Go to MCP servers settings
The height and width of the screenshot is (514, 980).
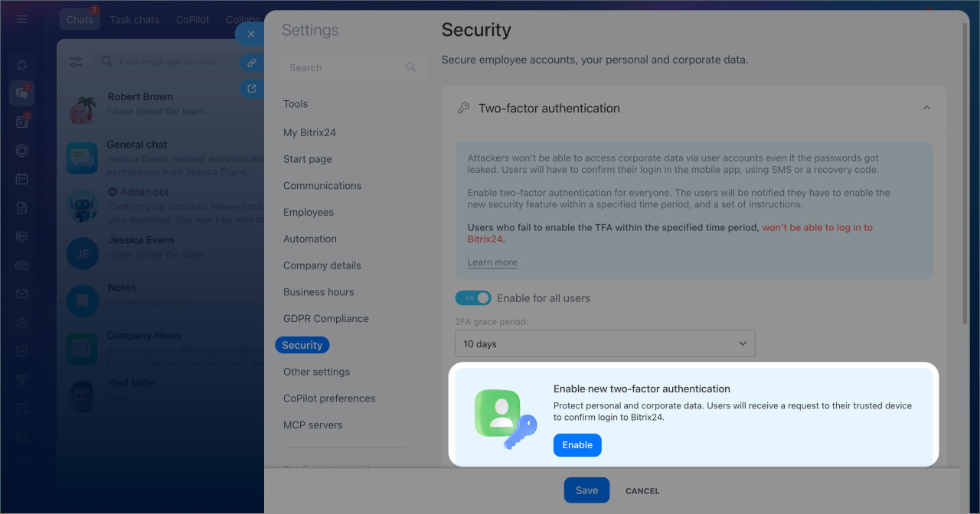(312, 425)
